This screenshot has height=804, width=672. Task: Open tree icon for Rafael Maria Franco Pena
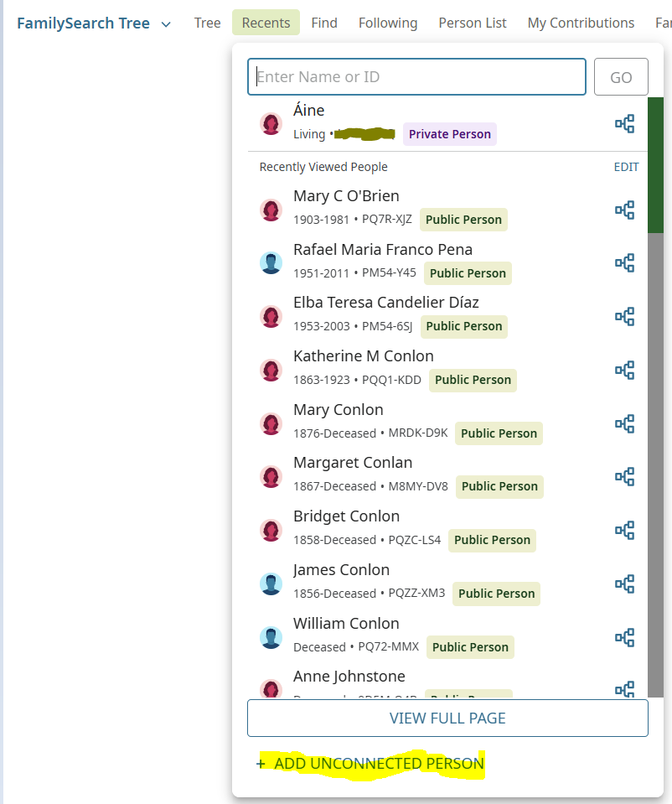pyautogui.click(x=624, y=263)
